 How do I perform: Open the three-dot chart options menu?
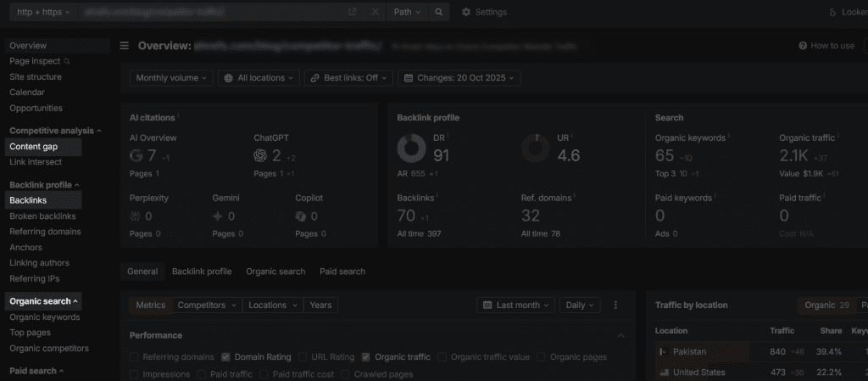(615, 305)
